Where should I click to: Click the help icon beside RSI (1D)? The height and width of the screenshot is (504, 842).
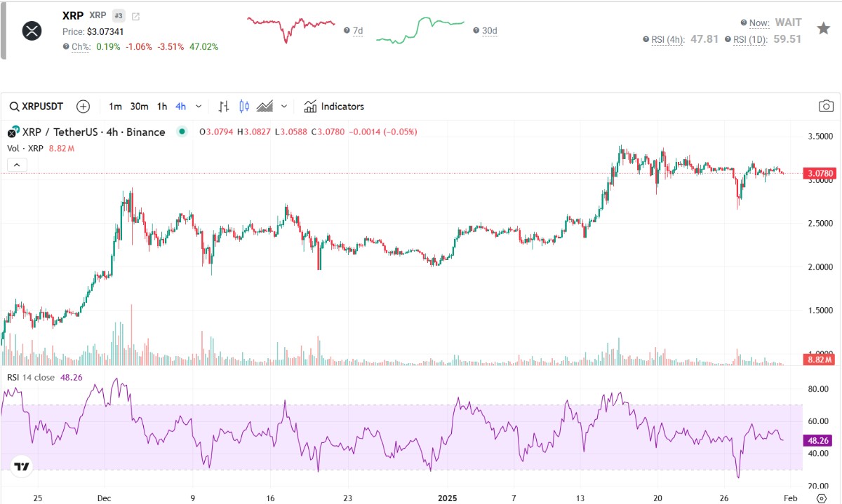click(x=728, y=39)
